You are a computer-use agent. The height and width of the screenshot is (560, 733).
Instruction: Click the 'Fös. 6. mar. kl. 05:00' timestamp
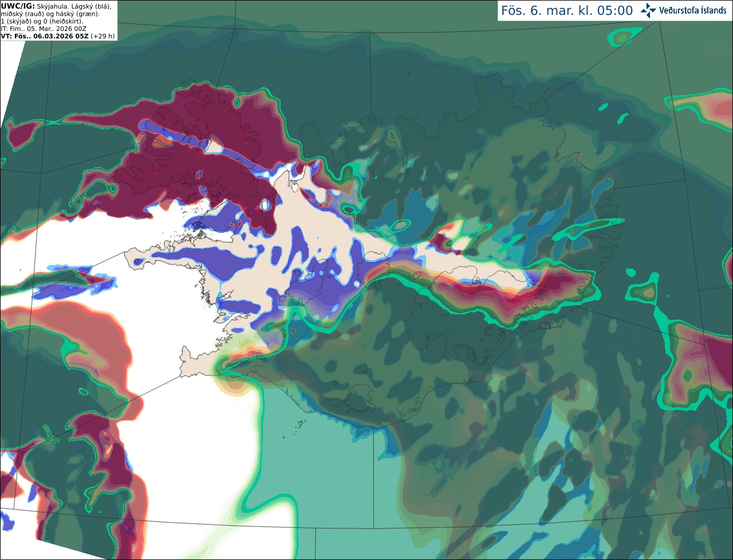click(x=567, y=11)
